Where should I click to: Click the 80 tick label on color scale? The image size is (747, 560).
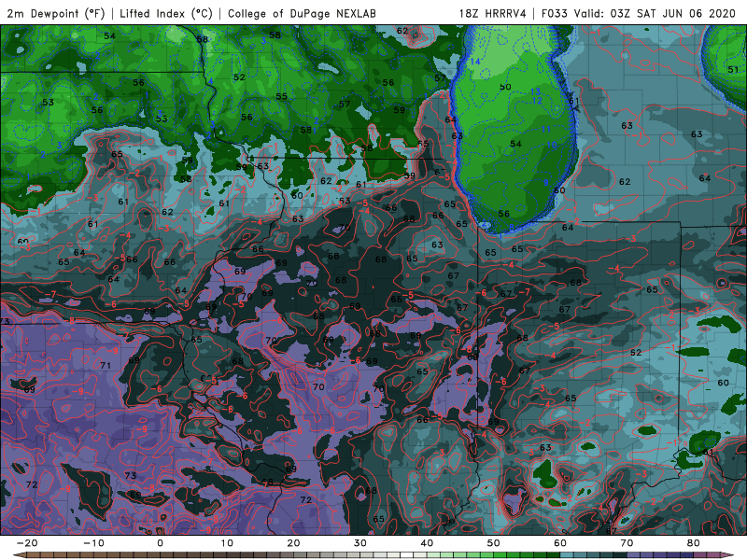pos(694,543)
